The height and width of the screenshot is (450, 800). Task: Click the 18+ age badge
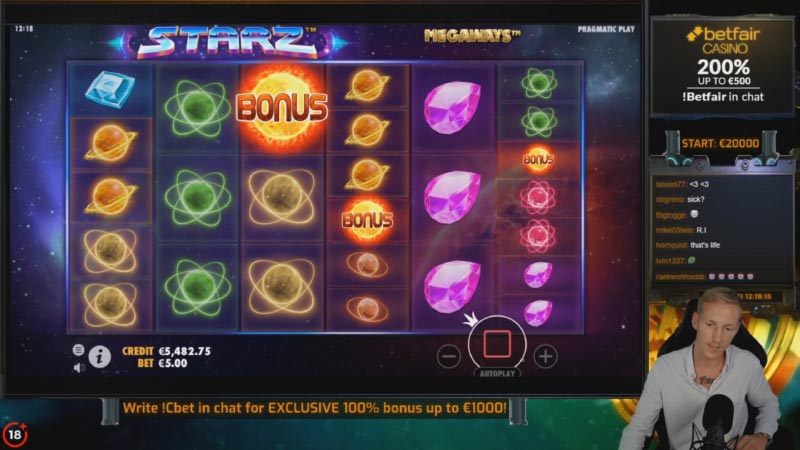15,434
